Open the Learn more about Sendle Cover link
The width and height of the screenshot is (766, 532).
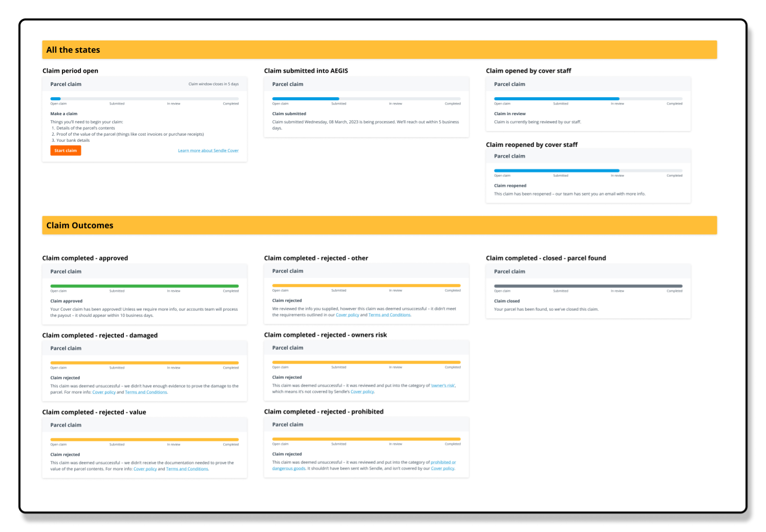208,151
